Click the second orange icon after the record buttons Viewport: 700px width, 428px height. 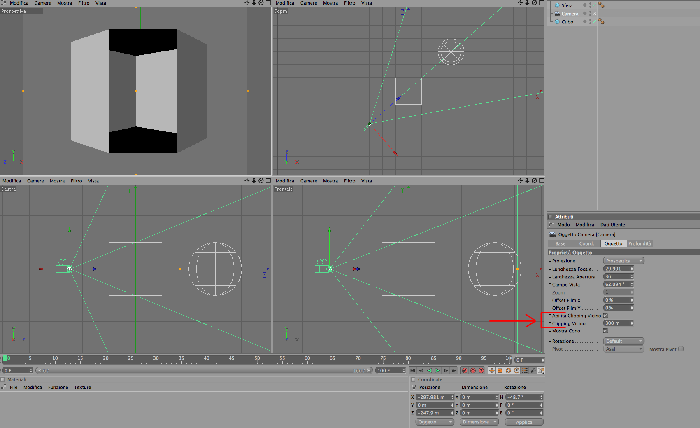[500, 370]
